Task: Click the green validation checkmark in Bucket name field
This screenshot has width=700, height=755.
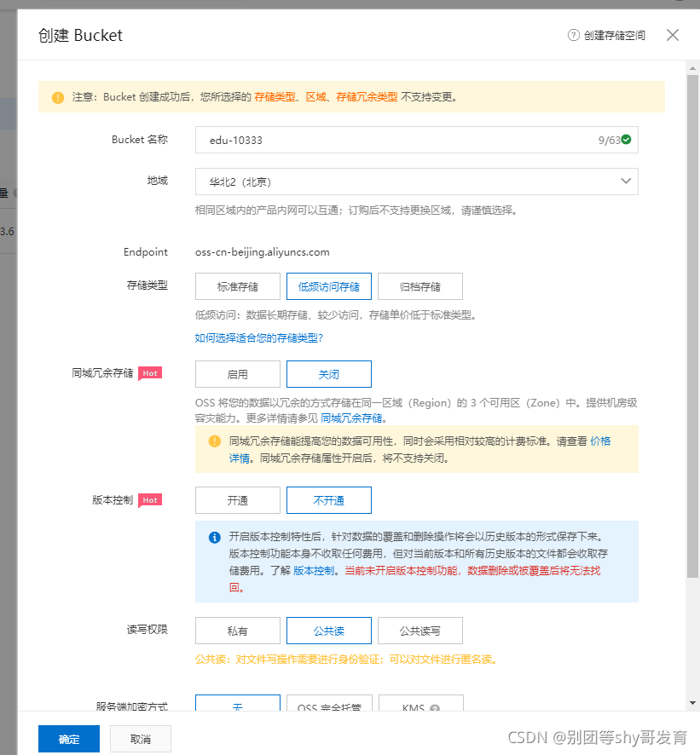Action: 627,140
